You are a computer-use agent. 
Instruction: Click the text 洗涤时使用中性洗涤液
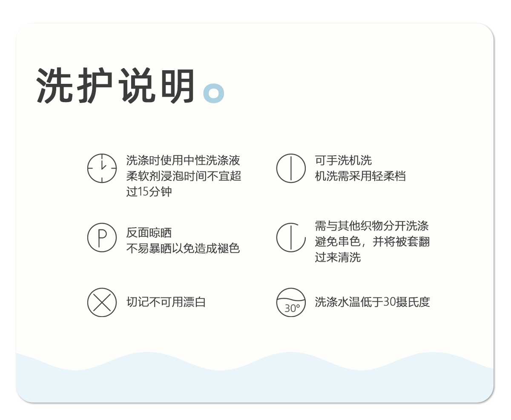pos(183,160)
